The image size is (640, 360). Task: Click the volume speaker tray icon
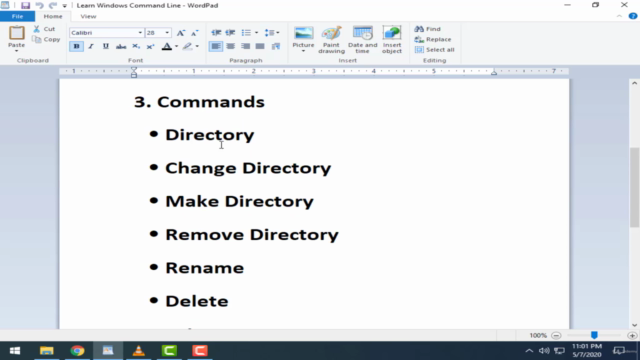pyautogui.click(x=544, y=351)
